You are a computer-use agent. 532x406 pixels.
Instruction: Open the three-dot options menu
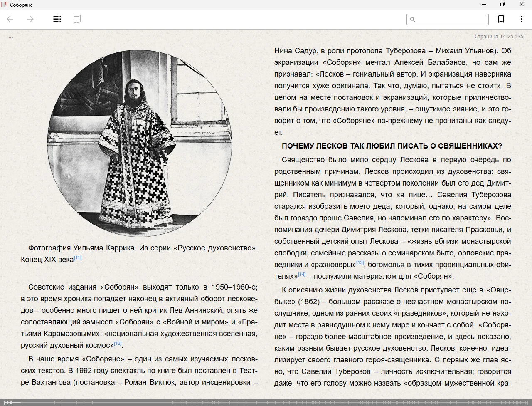pos(521,19)
